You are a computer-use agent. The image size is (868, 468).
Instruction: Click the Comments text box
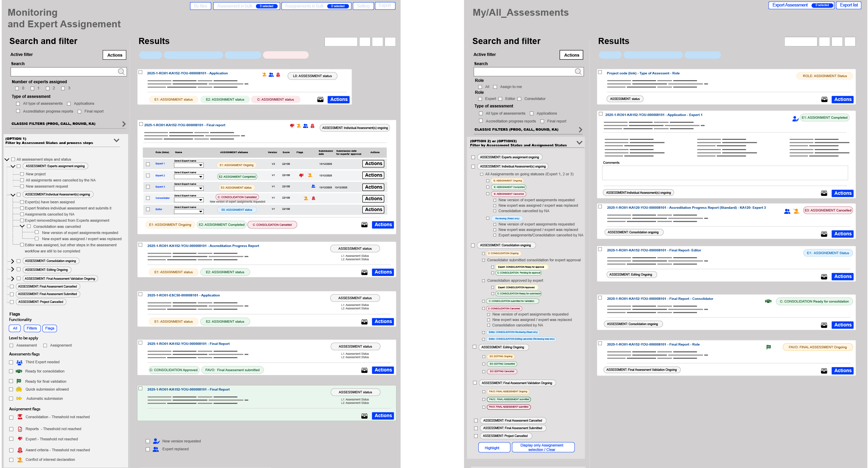(x=725, y=173)
